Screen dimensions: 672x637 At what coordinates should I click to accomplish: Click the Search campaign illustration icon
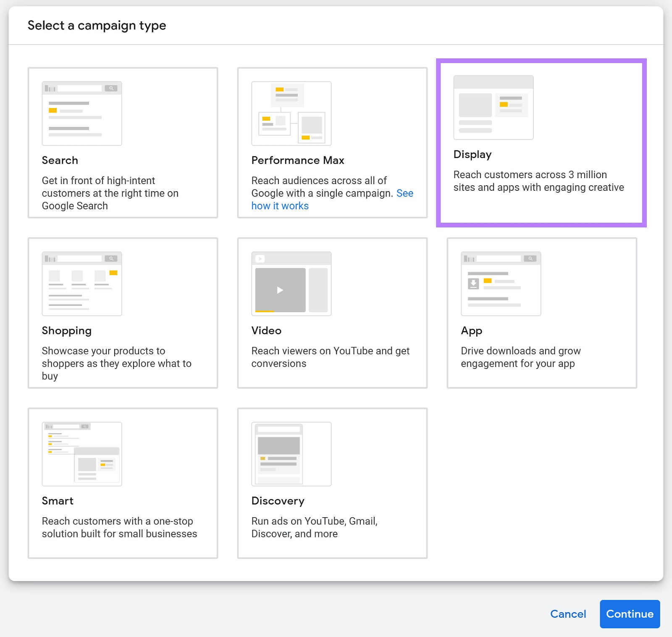pos(82,113)
